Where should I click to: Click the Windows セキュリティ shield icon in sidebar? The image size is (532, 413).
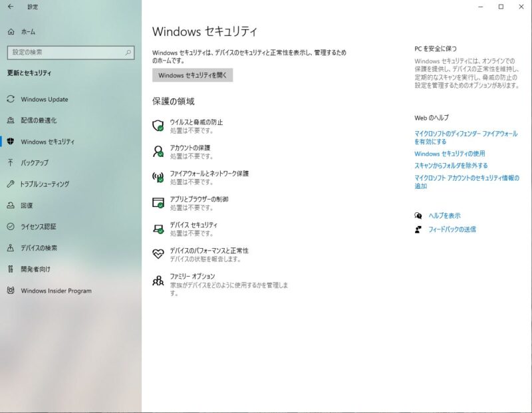tap(11, 142)
